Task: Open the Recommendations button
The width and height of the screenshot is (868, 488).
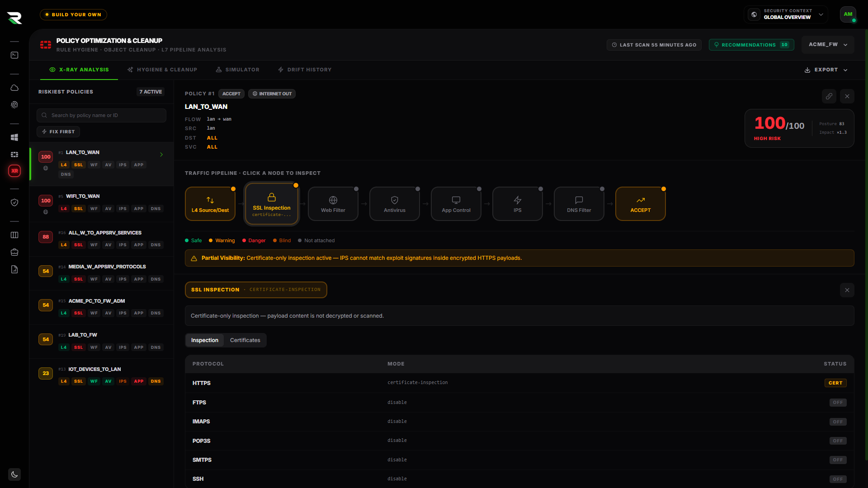Action: click(751, 45)
